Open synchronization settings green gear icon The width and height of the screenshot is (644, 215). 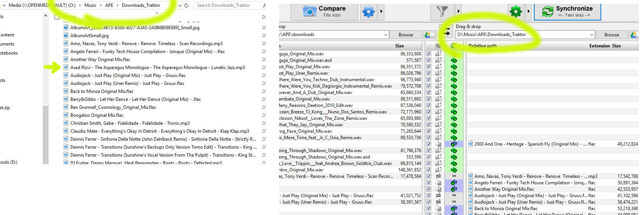coord(516,12)
